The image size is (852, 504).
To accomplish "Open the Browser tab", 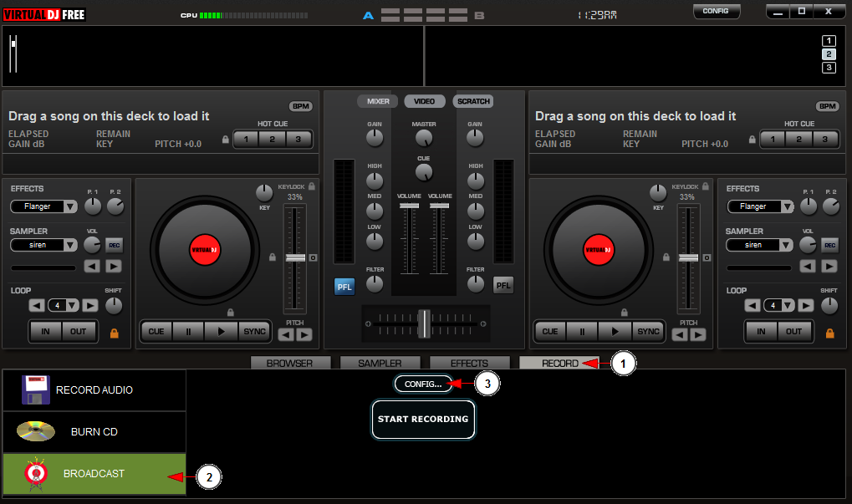I will point(290,363).
